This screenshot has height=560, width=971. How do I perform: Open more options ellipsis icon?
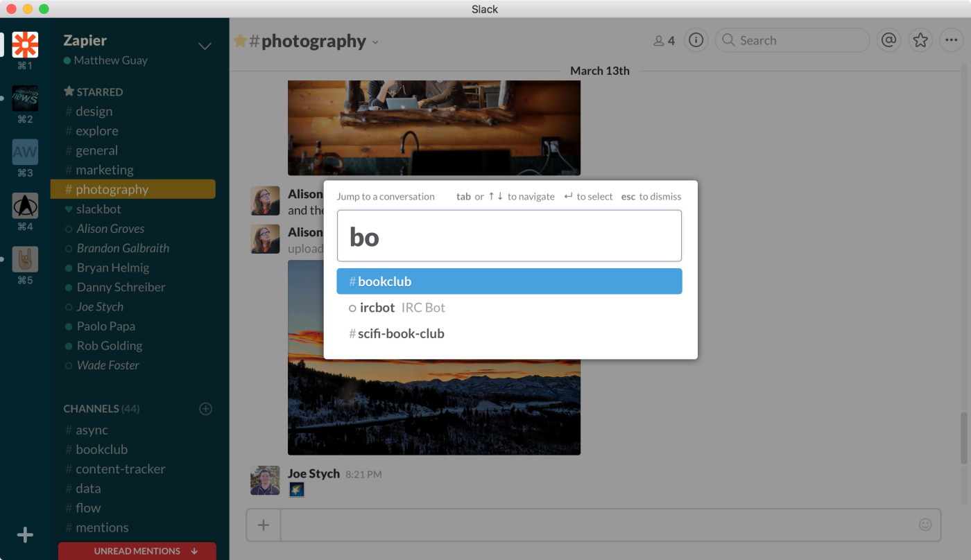pos(951,40)
